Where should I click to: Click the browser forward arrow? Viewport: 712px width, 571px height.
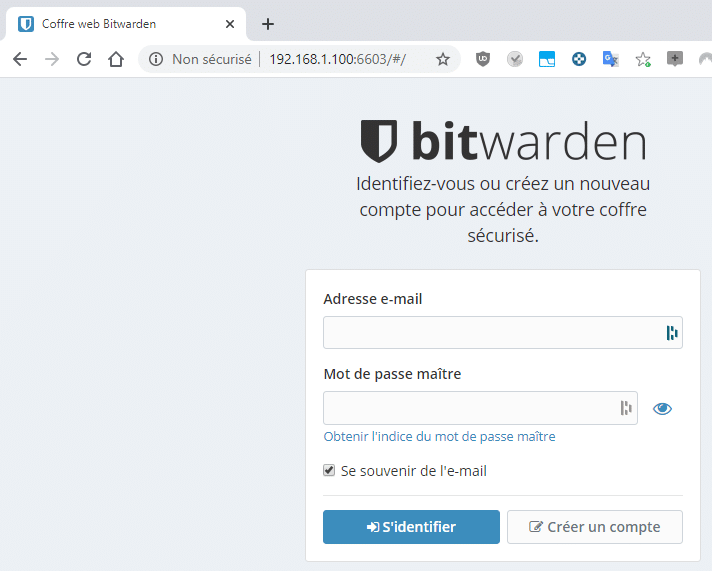[52, 59]
